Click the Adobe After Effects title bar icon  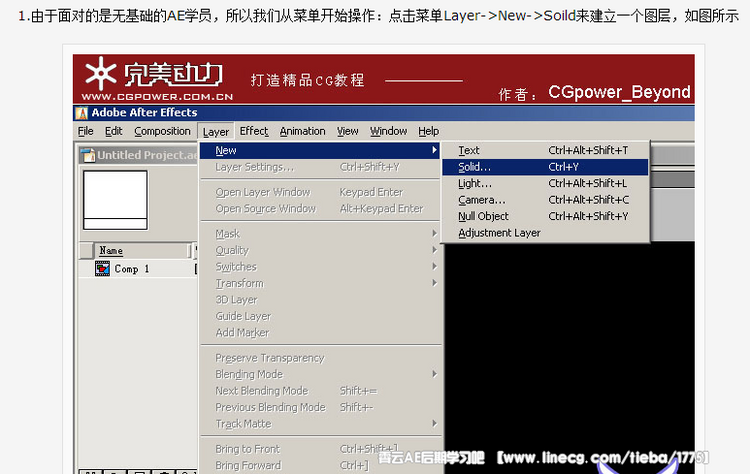tap(82, 113)
